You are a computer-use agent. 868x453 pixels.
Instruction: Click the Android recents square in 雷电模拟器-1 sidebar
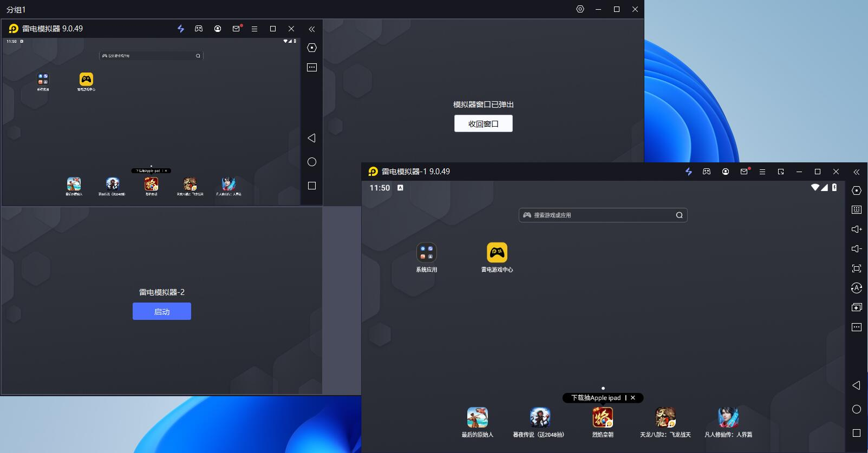click(x=856, y=433)
